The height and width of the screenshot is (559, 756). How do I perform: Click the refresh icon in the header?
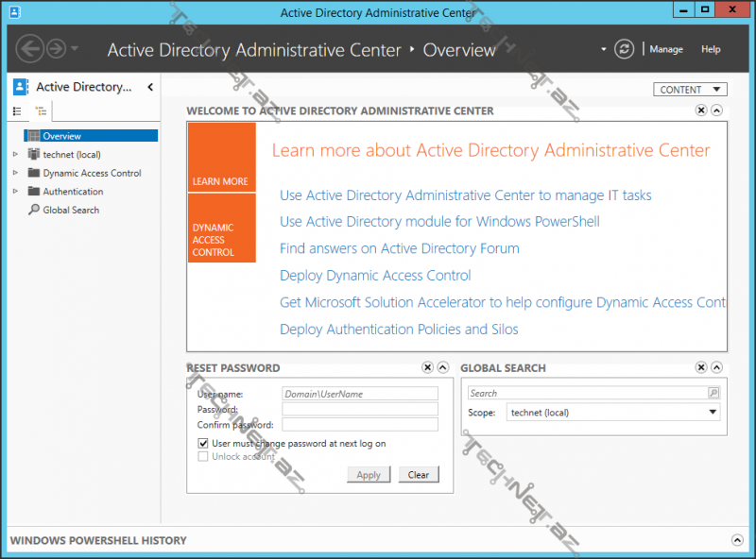(x=624, y=49)
